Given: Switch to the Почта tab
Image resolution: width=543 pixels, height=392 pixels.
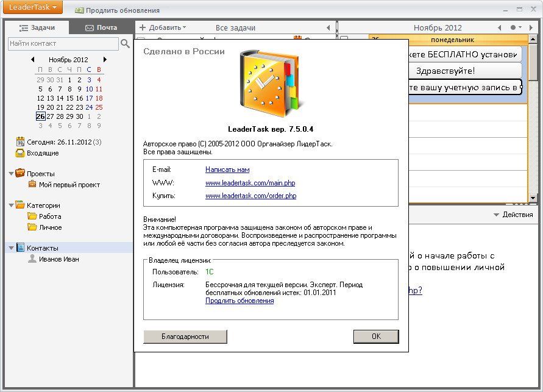Looking at the screenshot, I should 101,27.
